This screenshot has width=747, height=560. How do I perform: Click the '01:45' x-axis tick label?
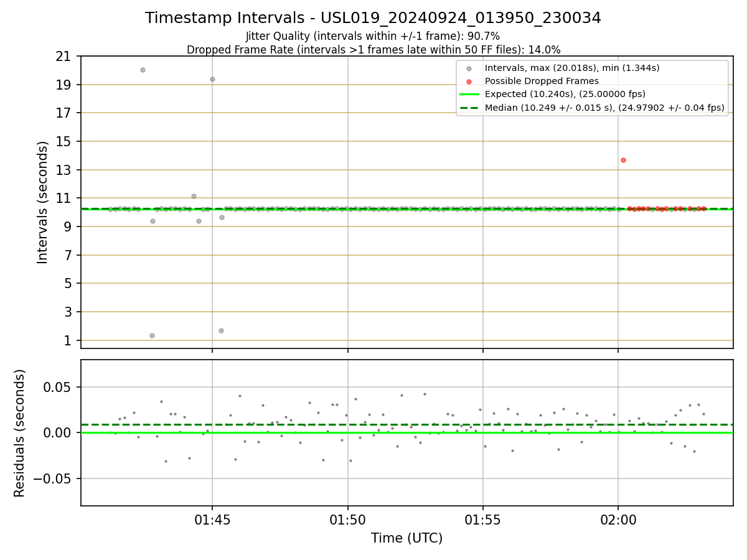click(212, 519)
